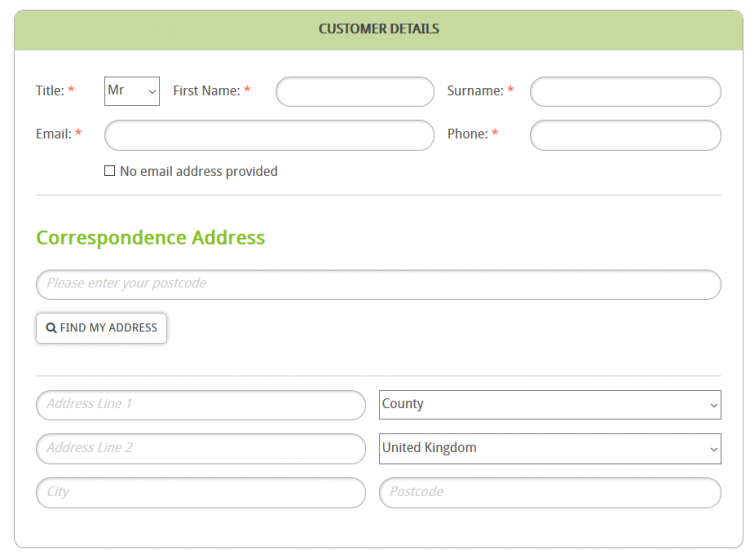Screen dimensions: 750x558
Task: Select the bottom Postcode field
Action: point(550,492)
